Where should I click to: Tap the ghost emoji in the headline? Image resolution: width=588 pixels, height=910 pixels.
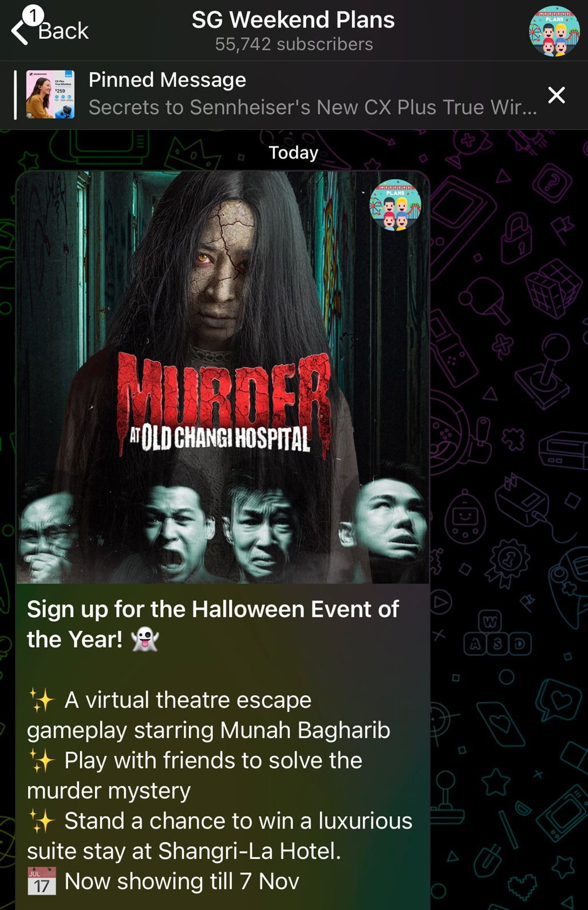[x=145, y=639]
